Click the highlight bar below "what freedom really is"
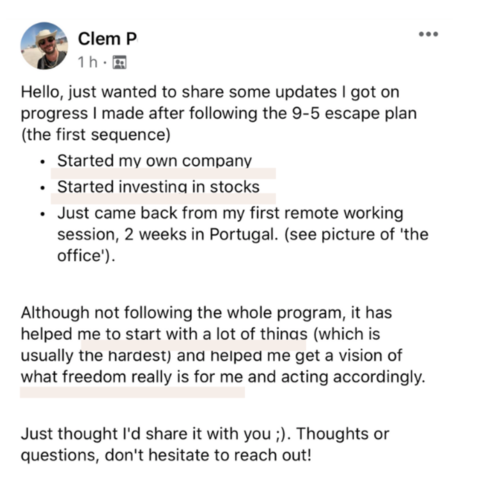 (x=132, y=392)
